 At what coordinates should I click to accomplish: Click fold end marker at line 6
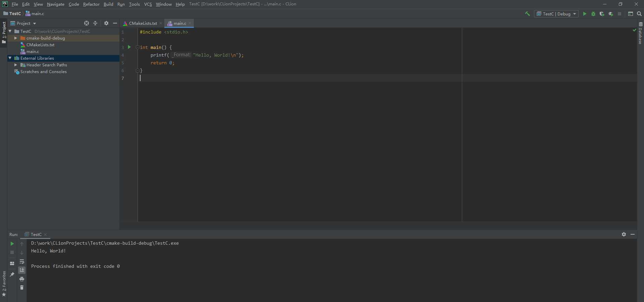[137, 70]
